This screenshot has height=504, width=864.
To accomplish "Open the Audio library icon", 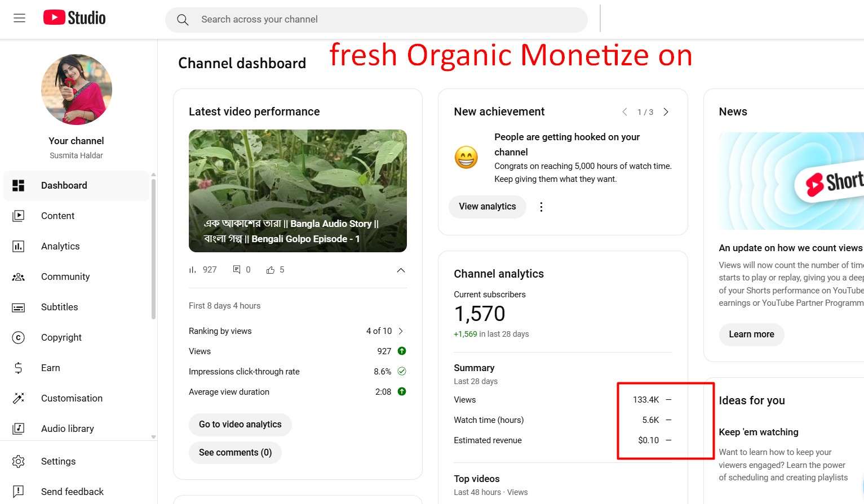I will 19,429.
